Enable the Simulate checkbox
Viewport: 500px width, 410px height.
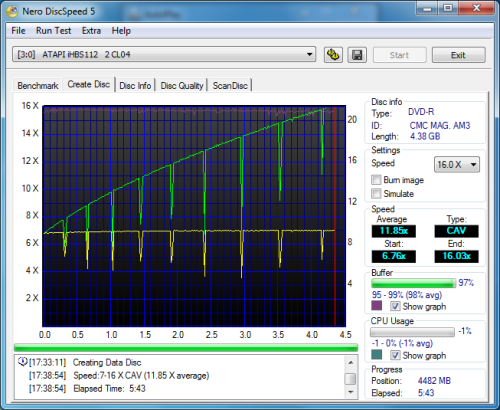pyautogui.click(x=376, y=194)
